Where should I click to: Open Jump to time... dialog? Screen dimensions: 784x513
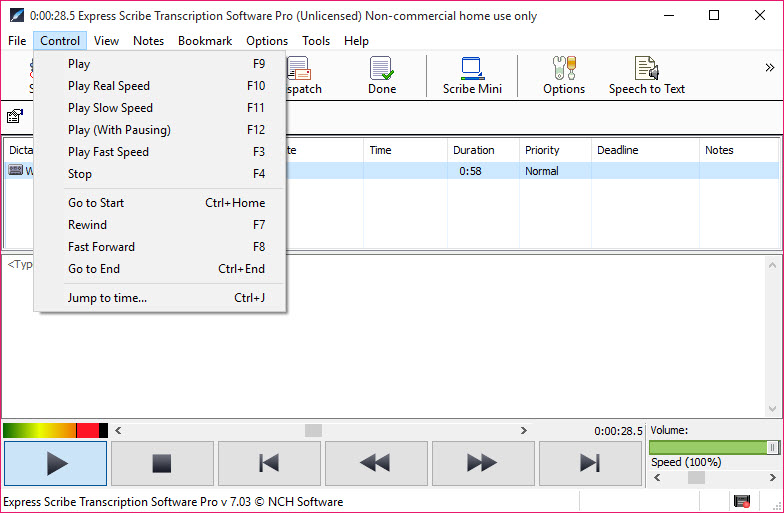click(160, 298)
